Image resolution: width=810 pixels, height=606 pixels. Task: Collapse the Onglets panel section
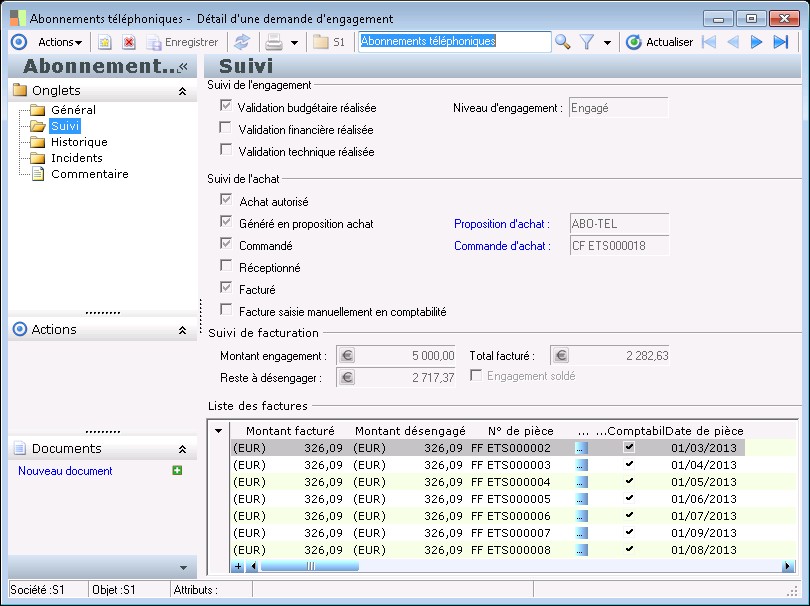click(x=182, y=91)
